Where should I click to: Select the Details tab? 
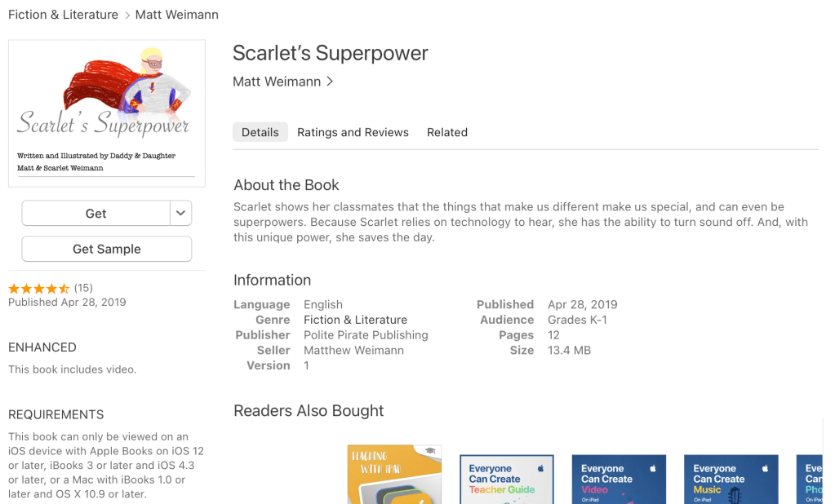[260, 132]
